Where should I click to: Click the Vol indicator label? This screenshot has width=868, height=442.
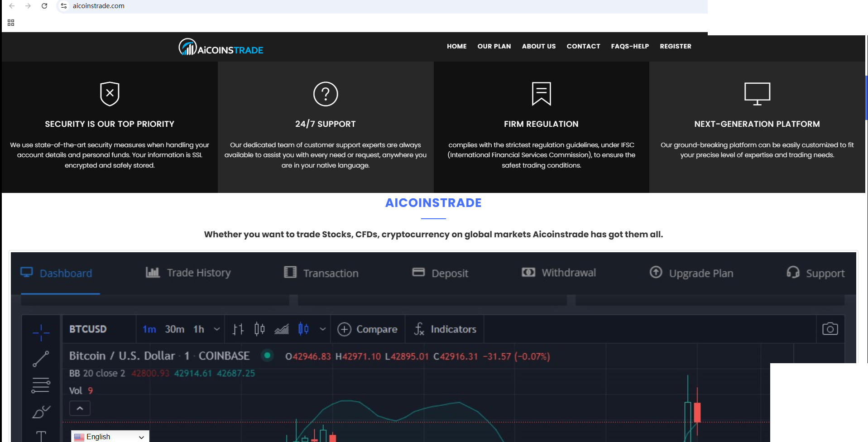coord(76,391)
